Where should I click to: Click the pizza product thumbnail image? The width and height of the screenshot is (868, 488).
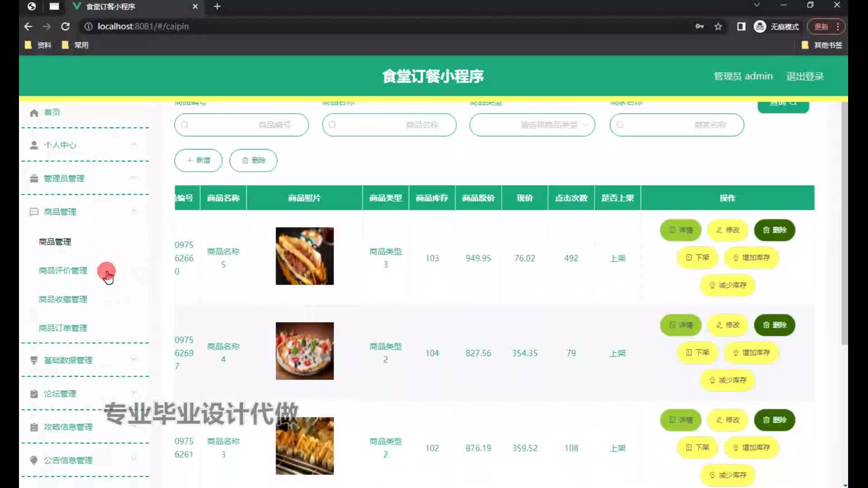pos(305,351)
